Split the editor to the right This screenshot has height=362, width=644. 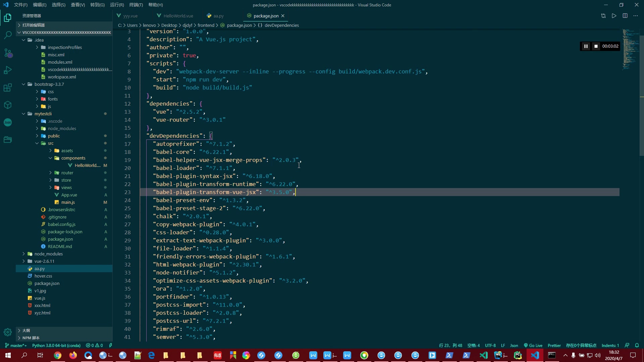[x=625, y=16]
